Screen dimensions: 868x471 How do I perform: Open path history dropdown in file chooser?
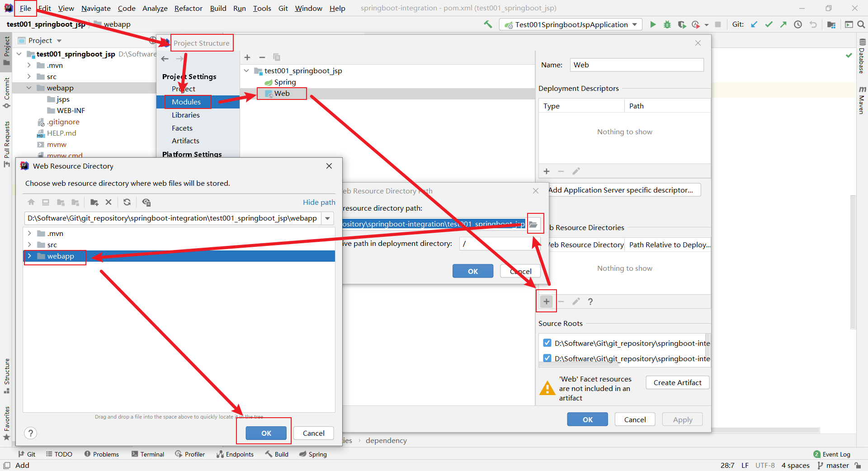328,218
